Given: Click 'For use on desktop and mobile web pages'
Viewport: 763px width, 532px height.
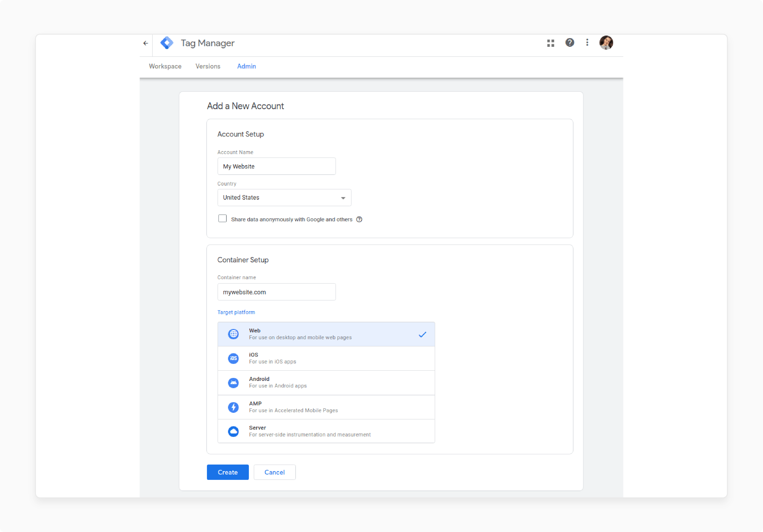Looking at the screenshot, I should tap(300, 338).
